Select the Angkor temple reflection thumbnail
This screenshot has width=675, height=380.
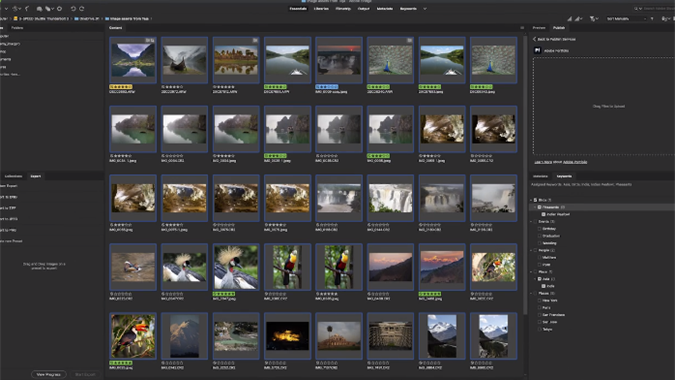pos(236,60)
